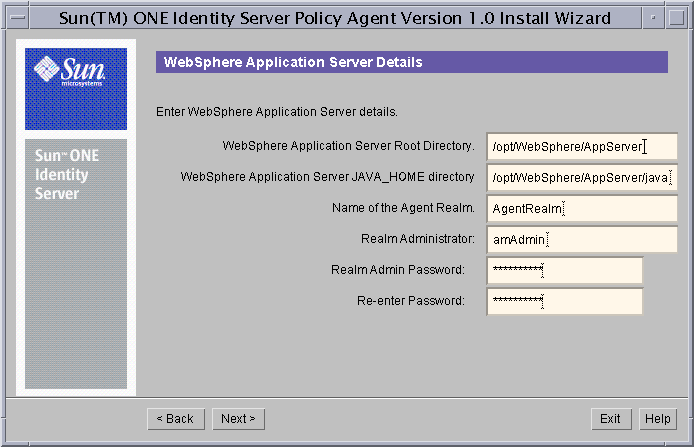Click the Next > button
The image size is (694, 447).
pos(238,419)
